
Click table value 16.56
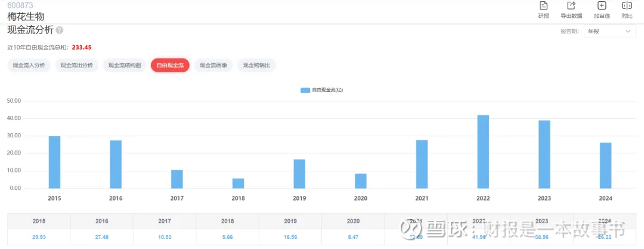[x=290, y=237]
